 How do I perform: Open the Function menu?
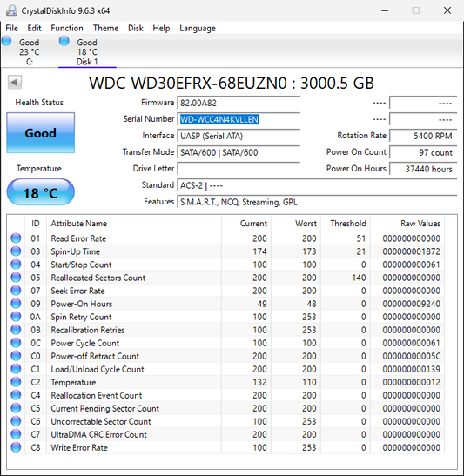67,28
